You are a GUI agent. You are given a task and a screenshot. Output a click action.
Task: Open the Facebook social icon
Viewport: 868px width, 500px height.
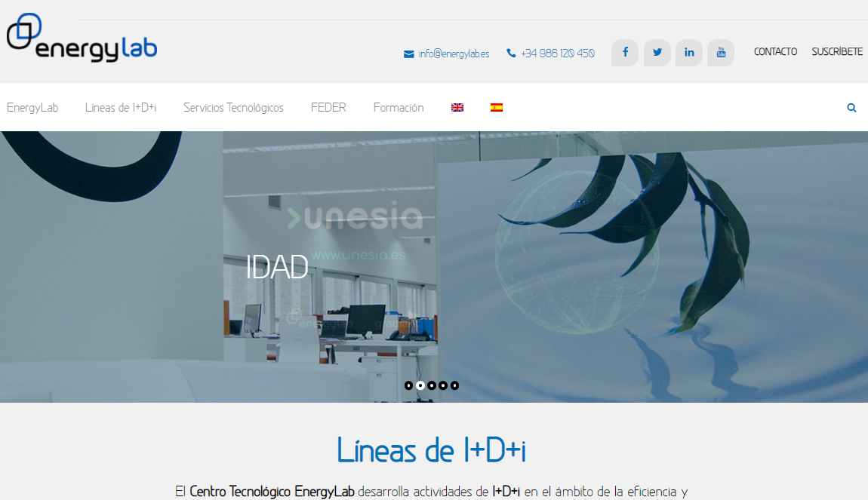point(624,53)
